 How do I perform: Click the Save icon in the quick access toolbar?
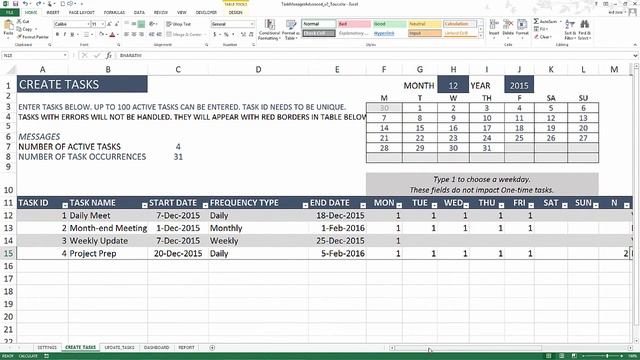[x=16, y=4]
